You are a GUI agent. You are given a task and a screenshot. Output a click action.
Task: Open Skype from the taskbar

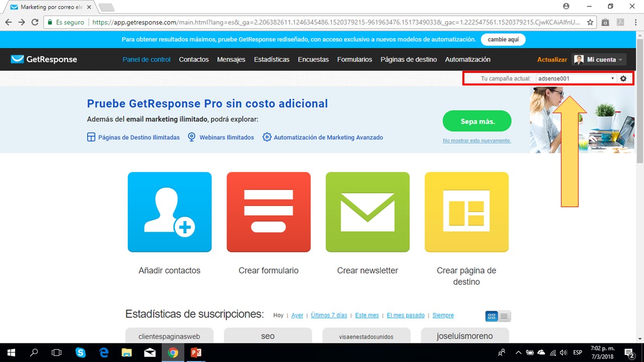click(80, 352)
